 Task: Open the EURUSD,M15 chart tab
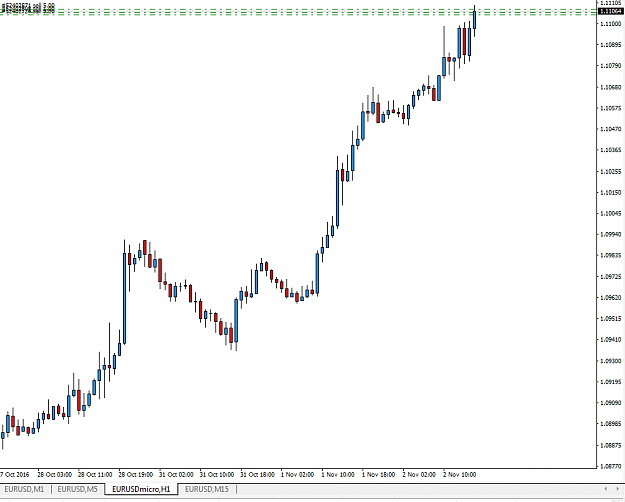click(x=207, y=489)
